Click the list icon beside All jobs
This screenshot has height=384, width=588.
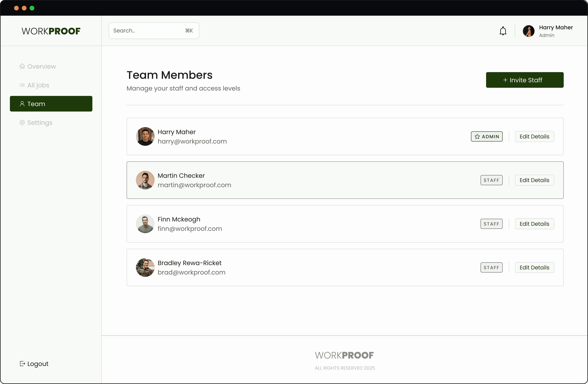(22, 85)
